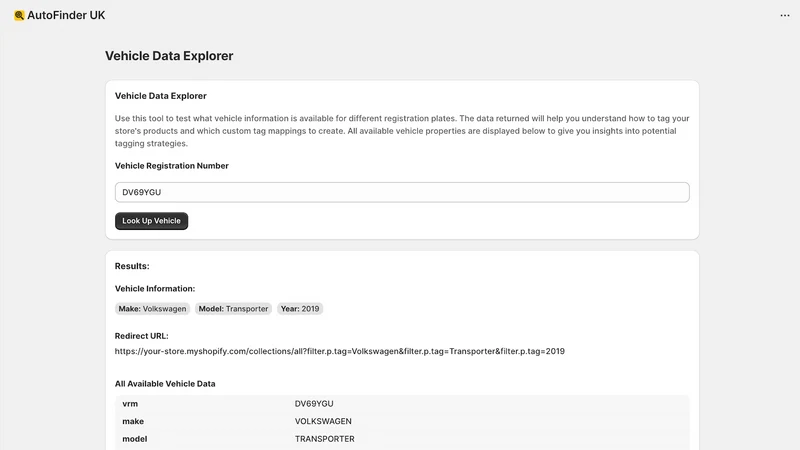The image size is (800, 450).
Task: Click the 'vrm' row label
Action: (130, 404)
